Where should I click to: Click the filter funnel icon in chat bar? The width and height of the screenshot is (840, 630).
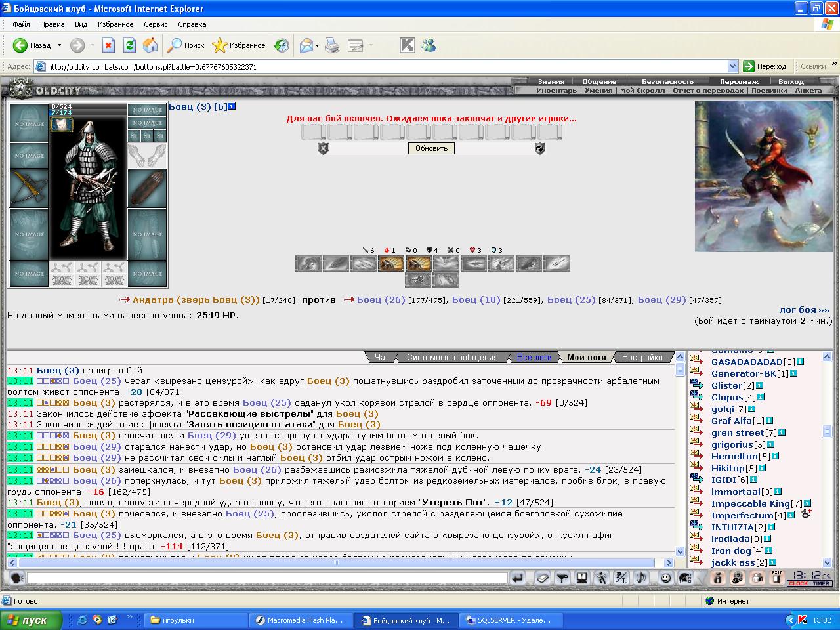[x=562, y=578]
